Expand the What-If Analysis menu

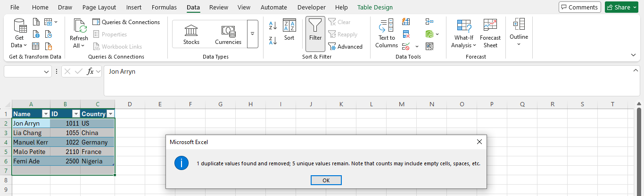pos(463,34)
